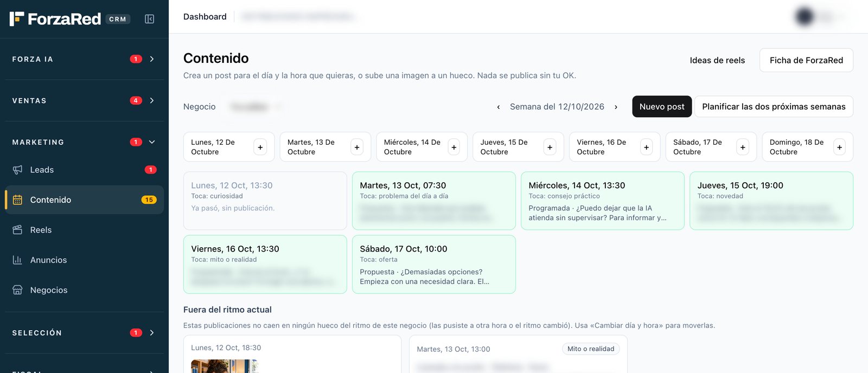Open Leads in the sidebar
Screen dimensions: 868x373
tap(84, 170)
